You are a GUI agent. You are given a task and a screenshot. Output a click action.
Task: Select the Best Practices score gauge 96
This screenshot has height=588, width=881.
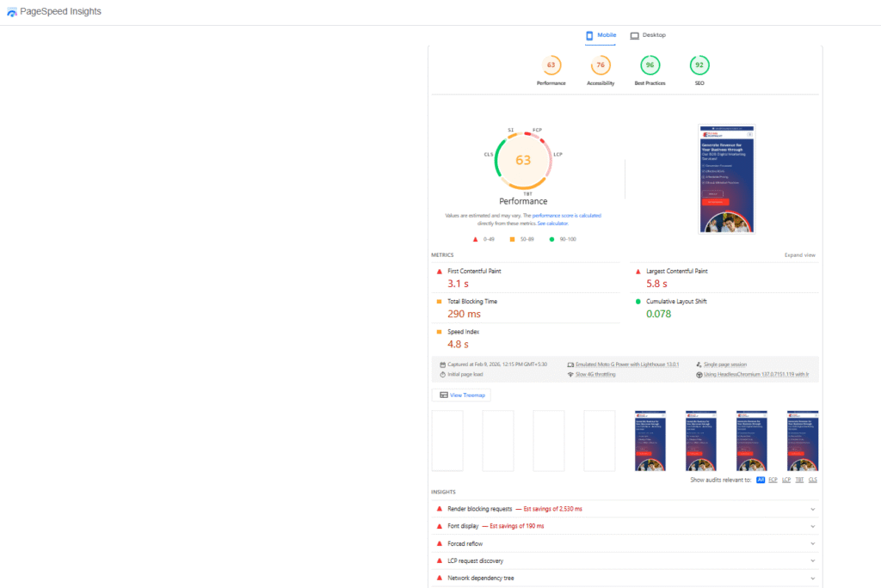point(650,66)
